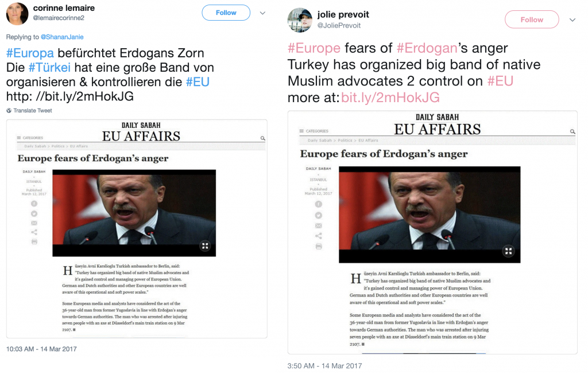Viewport: 588px width, 374px height.
Task: Open corinne lemaire's profile avatar
Action: [x=17, y=14]
